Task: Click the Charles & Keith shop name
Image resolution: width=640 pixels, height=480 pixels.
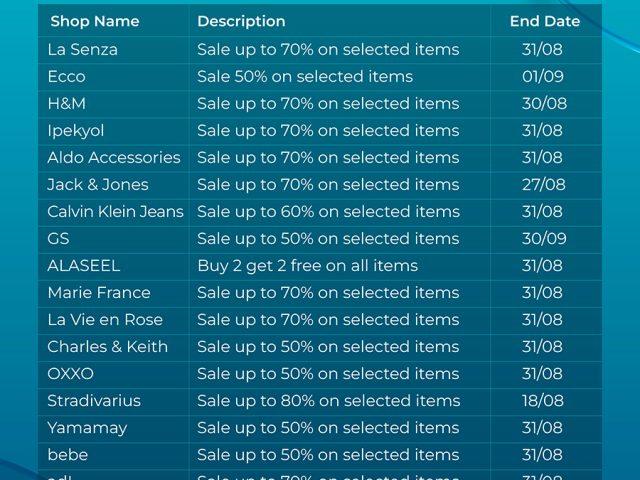Action: [108, 347]
